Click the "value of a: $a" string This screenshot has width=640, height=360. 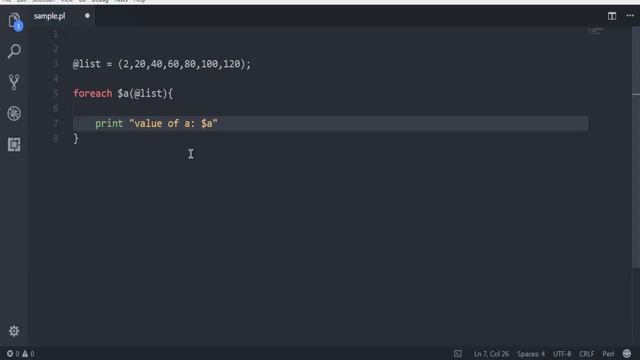[173, 123]
